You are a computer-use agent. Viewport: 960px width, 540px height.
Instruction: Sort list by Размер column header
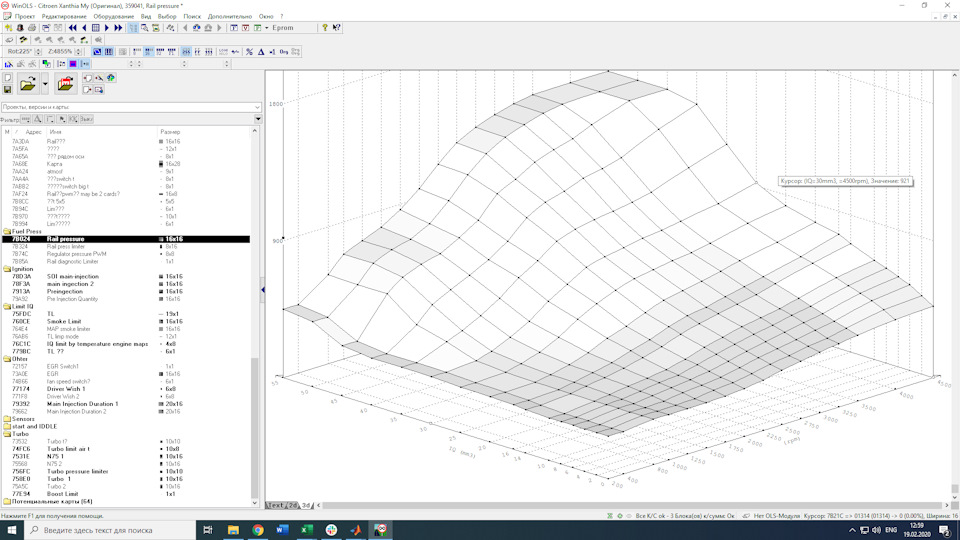[170, 132]
